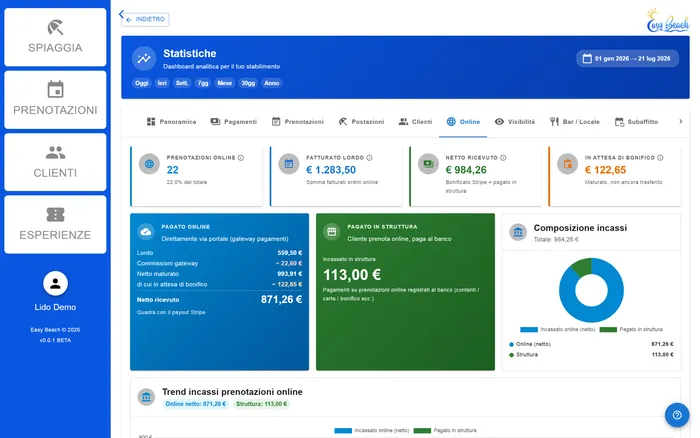The height and width of the screenshot is (438, 700).
Task: Click the globe icon in Prenotazioni Online card
Action: tap(149, 164)
